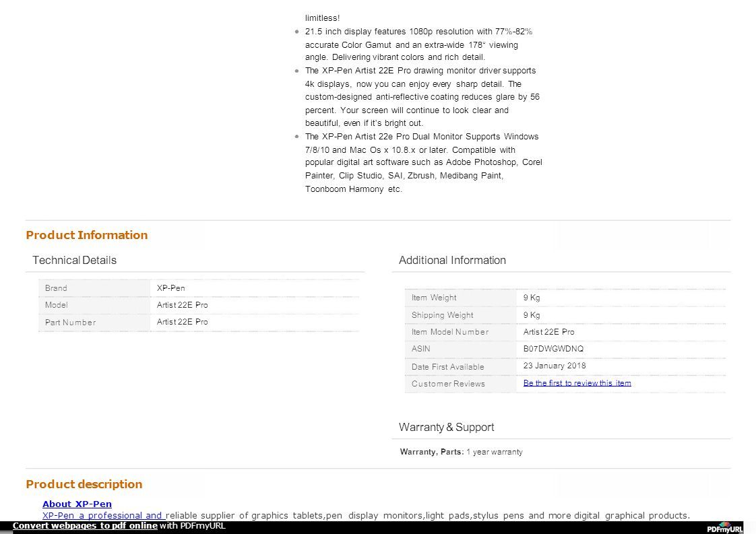This screenshot has height=534, width=756.
Task: Select the 'Model' row label
Action: click(x=57, y=305)
